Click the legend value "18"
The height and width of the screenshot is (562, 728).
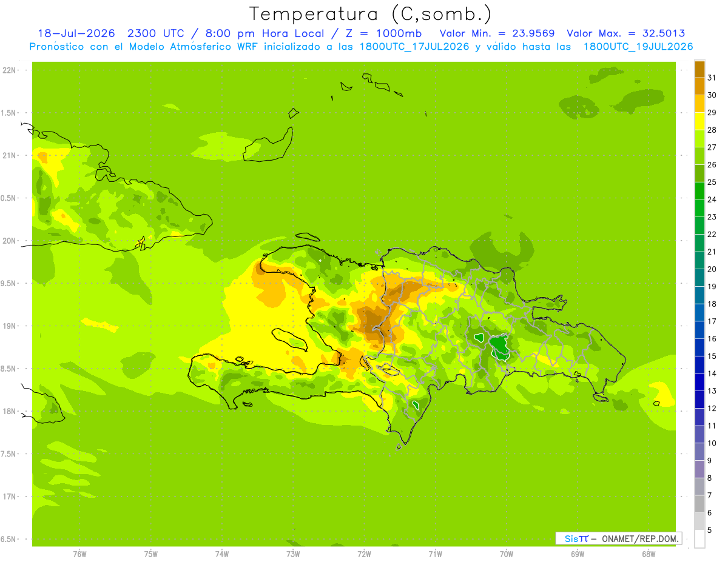click(x=712, y=304)
